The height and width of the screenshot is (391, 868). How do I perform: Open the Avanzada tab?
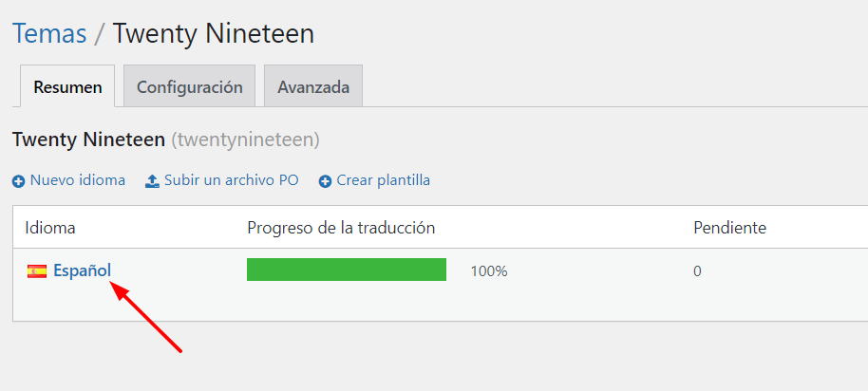(x=313, y=86)
